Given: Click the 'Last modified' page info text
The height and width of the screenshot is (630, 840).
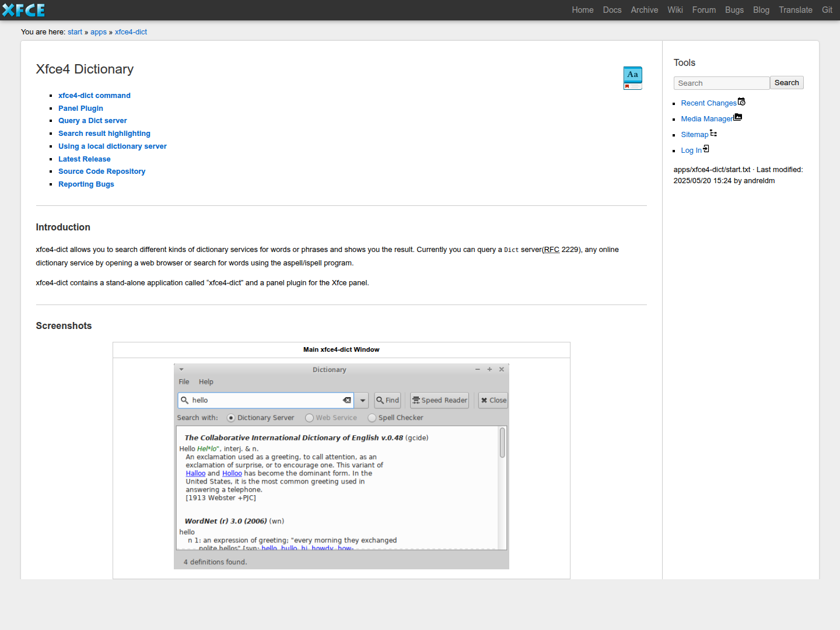Looking at the screenshot, I should 738,175.
